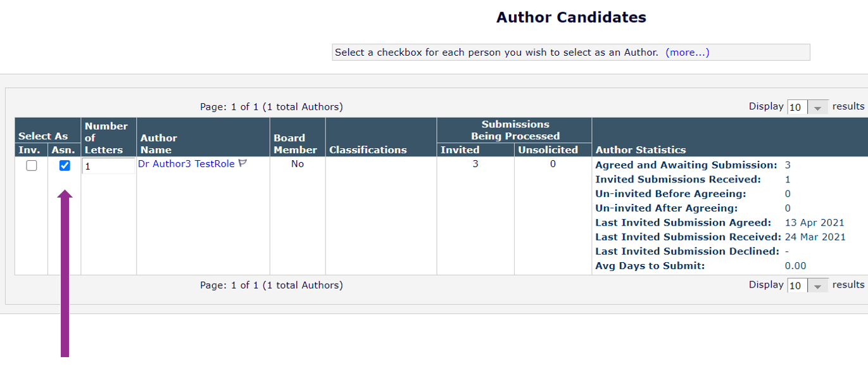
Task: Click the Number of Letters column header
Action: pyautogui.click(x=106, y=138)
